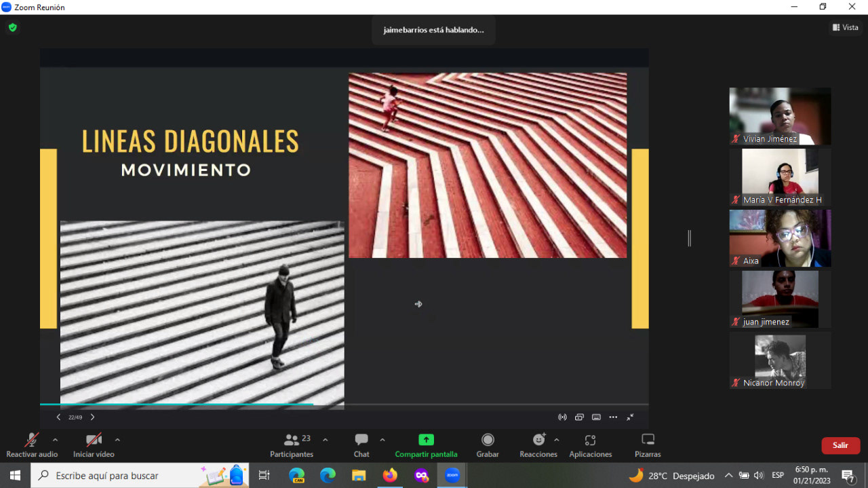The image size is (868, 488).
Task: Click the green Compartir pantalla icon
Action: tap(426, 440)
